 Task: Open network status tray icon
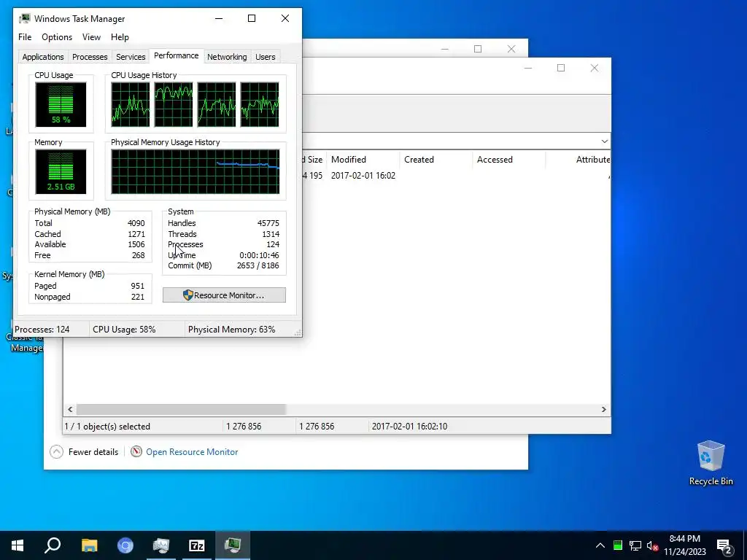635,545
